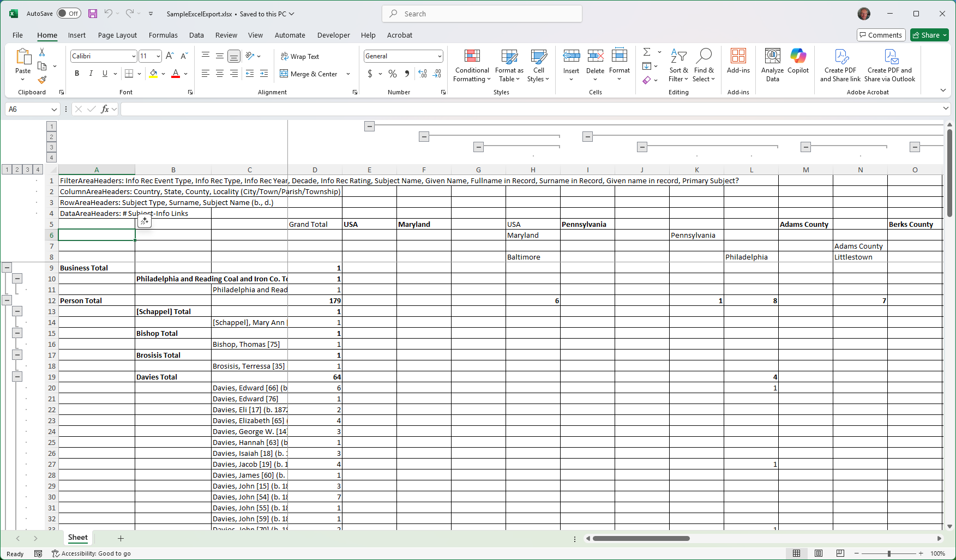Open the Calibri font name dropdown
The image size is (956, 560).
134,56
